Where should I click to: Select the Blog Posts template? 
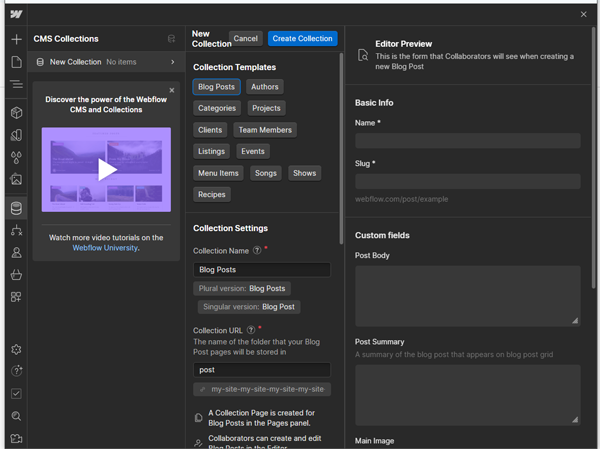tap(217, 87)
